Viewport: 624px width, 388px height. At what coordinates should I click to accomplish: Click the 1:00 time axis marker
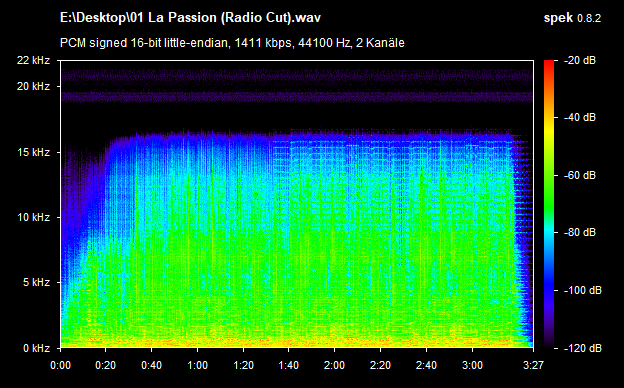(x=197, y=365)
